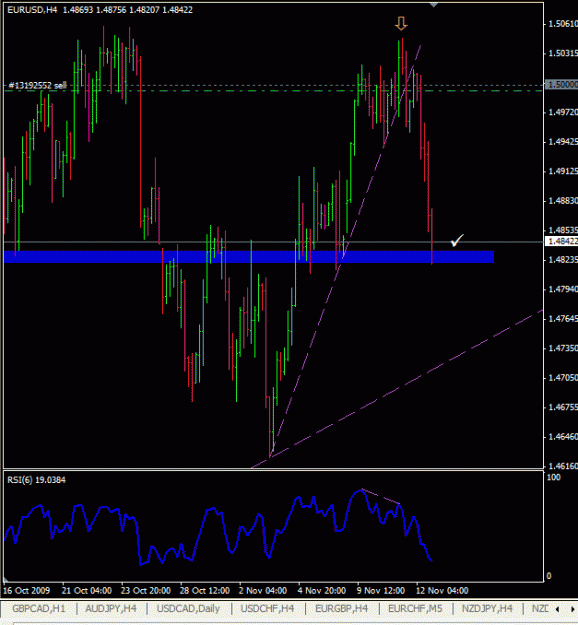
Task: Click the 1.48830 price scale value
Action: click(x=563, y=201)
